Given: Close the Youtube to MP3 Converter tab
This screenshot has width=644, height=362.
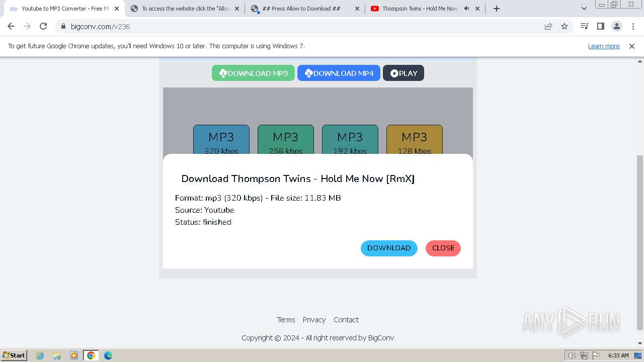Looking at the screenshot, I should (x=117, y=9).
